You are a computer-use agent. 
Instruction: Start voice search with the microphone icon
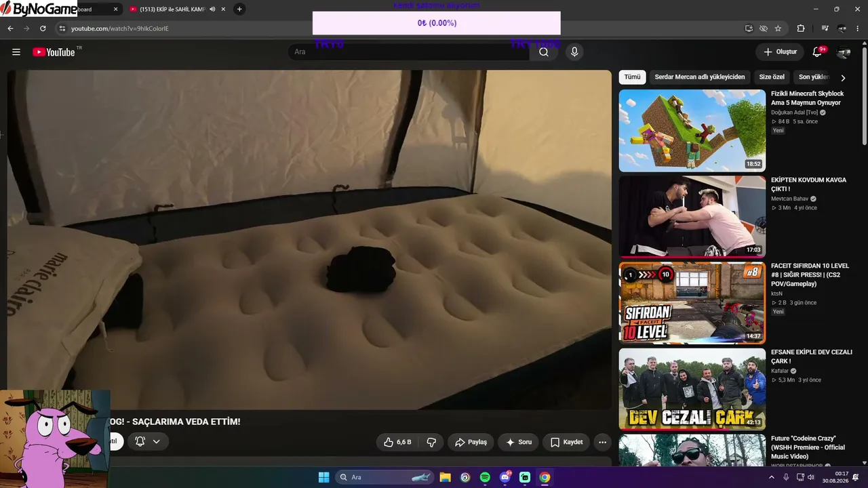click(x=574, y=52)
